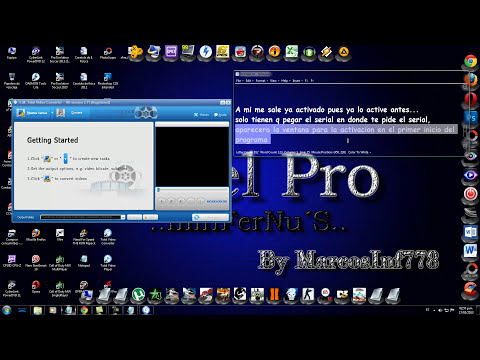Image resolution: width=480 pixels, height=360 pixels.
Task: Open the Edit menu in the notepad window
Action: 248,81
